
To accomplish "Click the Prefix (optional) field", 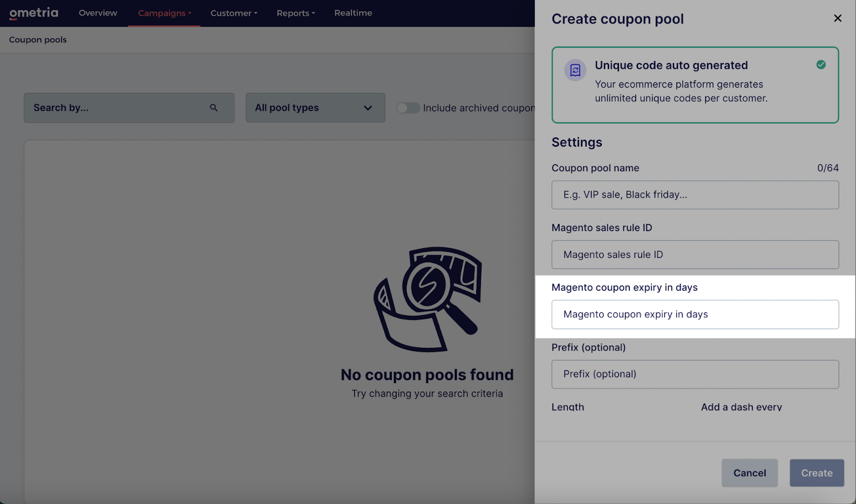I will [695, 375].
